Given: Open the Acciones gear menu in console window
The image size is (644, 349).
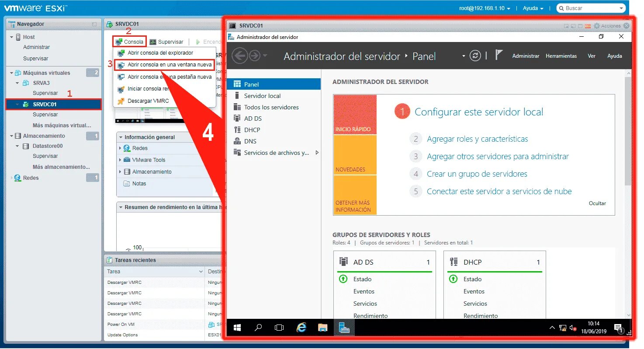Looking at the screenshot, I should click(607, 26).
